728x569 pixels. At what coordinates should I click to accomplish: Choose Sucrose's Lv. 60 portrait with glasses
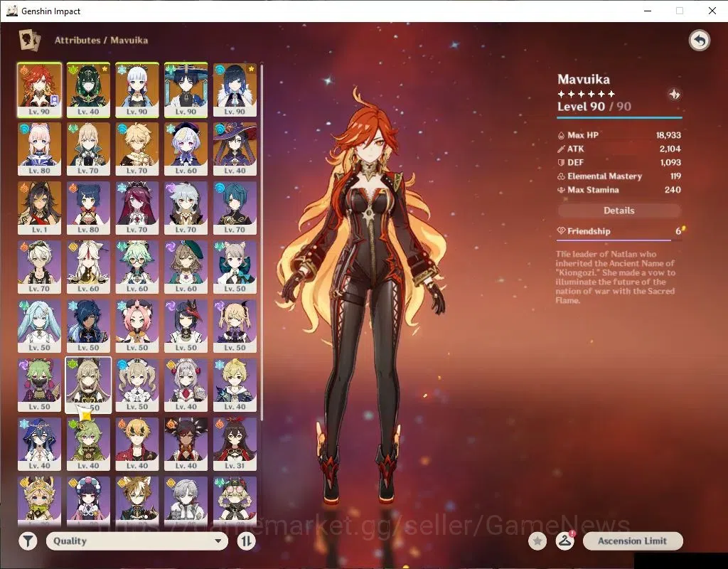pos(137,267)
